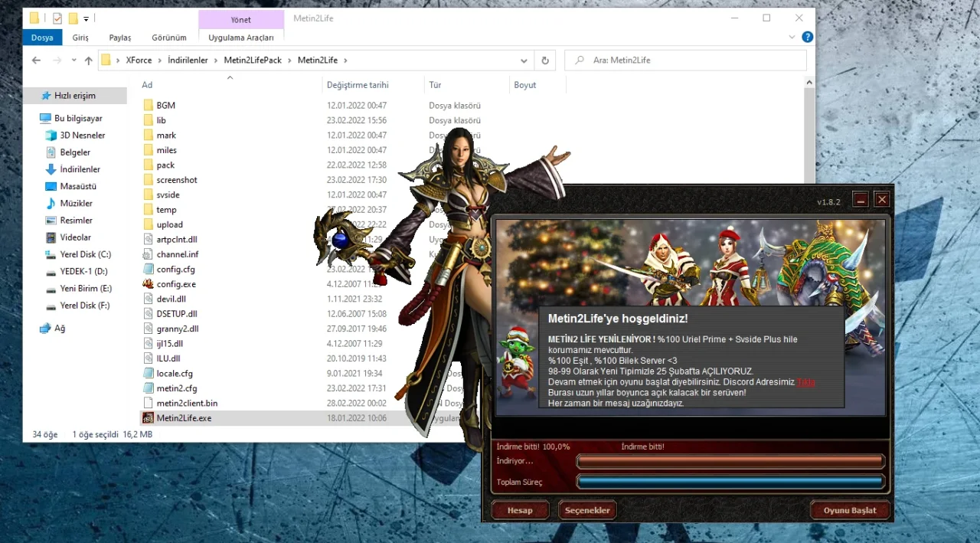The width and height of the screenshot is (980, 543).
Task: Click the Toplam Süreç progress bar
Action: 730,482
